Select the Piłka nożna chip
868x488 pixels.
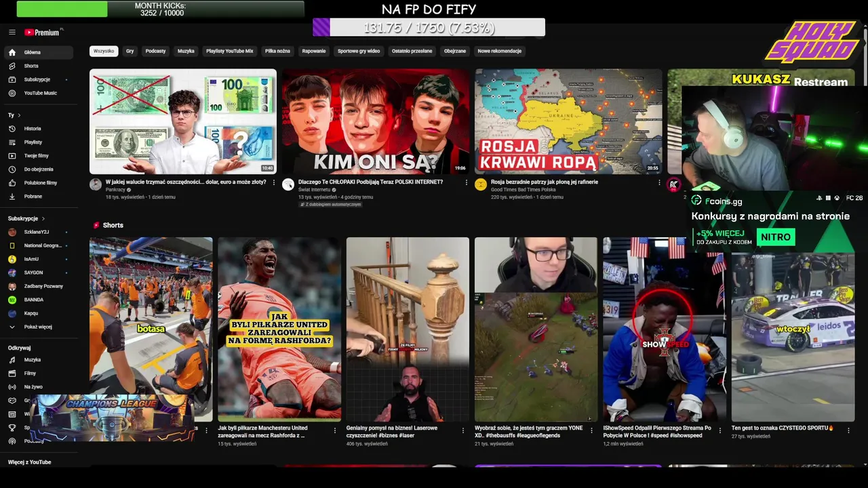click(x=277, y=51)
